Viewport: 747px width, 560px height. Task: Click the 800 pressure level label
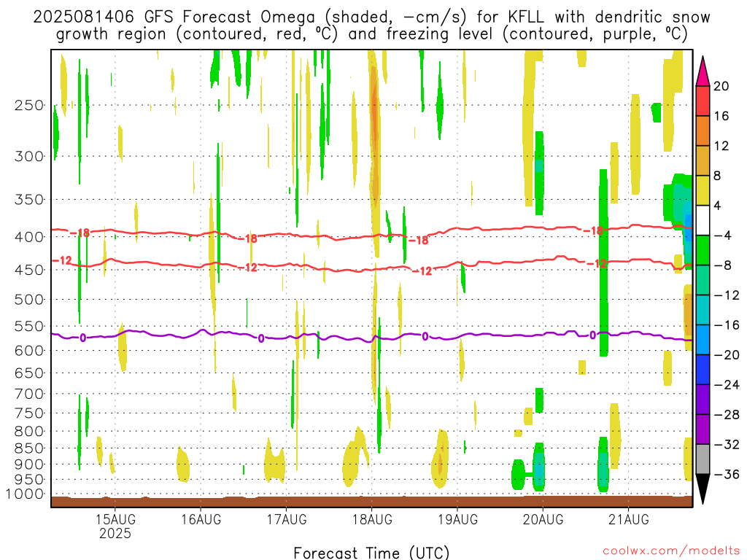pyautogui.click(x=29, y=432)
